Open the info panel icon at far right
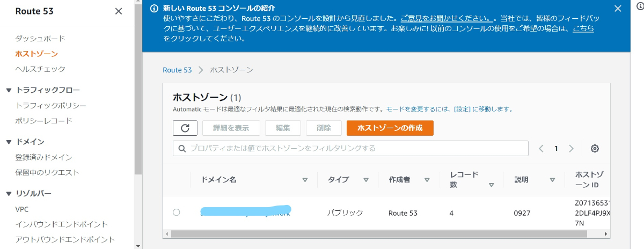 [x=639, y=7]
